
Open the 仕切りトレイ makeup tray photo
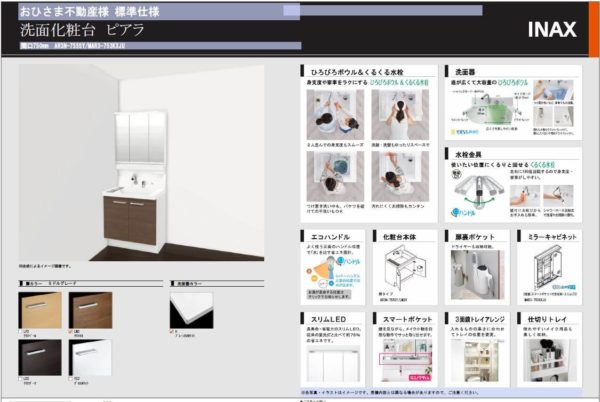(x=549, y=361)
